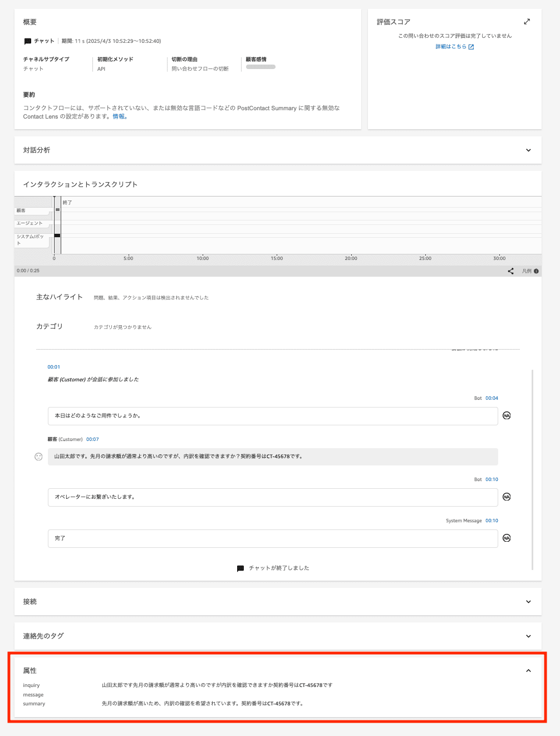Viewport: 560px width, 736px height.
Task: Select the inquiry attribute value text
Action: (x=217, y=685)
